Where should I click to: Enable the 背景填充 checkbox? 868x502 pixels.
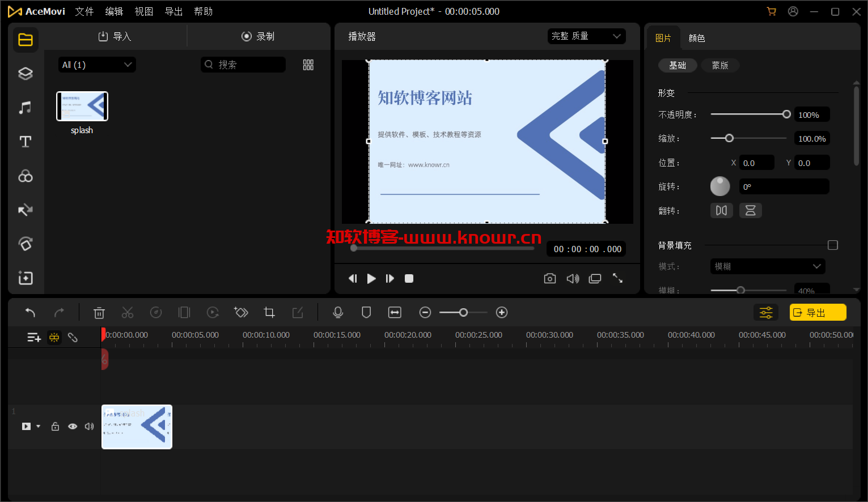(833, 245)
